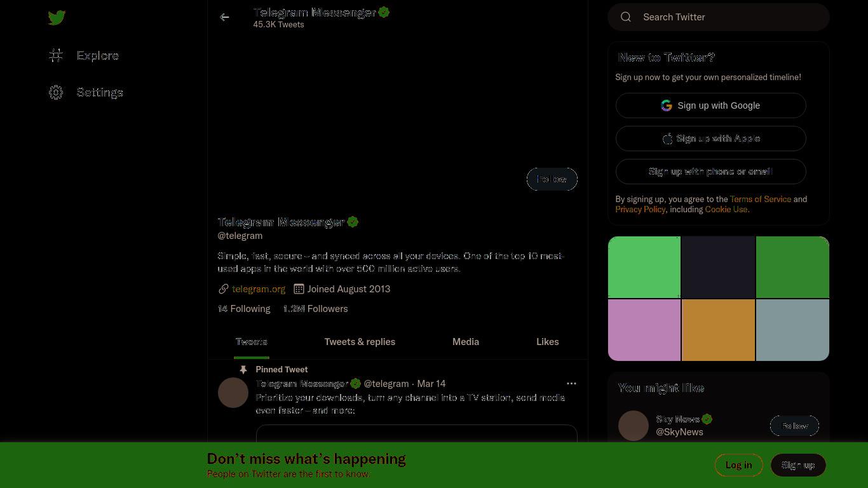Click the search magnifier icon
This screenshot has height=488, width=868.
coord(626,17)
